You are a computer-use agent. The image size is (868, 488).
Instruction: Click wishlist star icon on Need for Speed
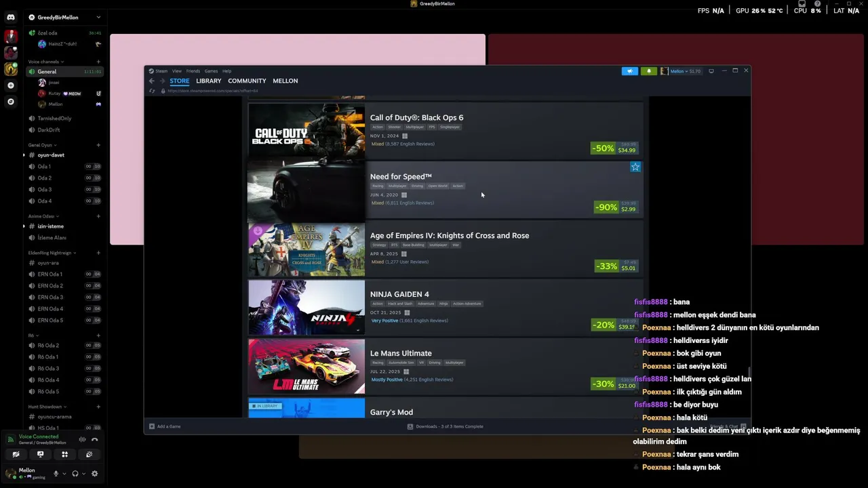635,167
